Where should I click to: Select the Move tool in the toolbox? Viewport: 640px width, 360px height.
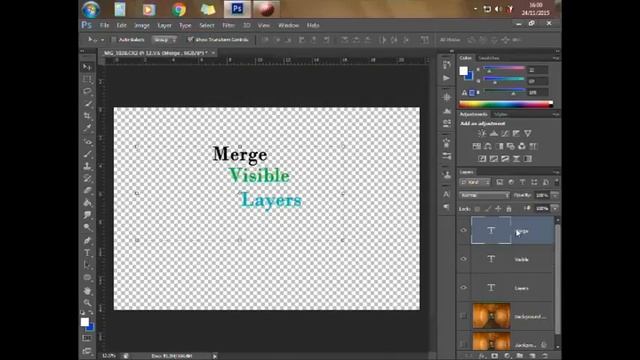(87, 67)
